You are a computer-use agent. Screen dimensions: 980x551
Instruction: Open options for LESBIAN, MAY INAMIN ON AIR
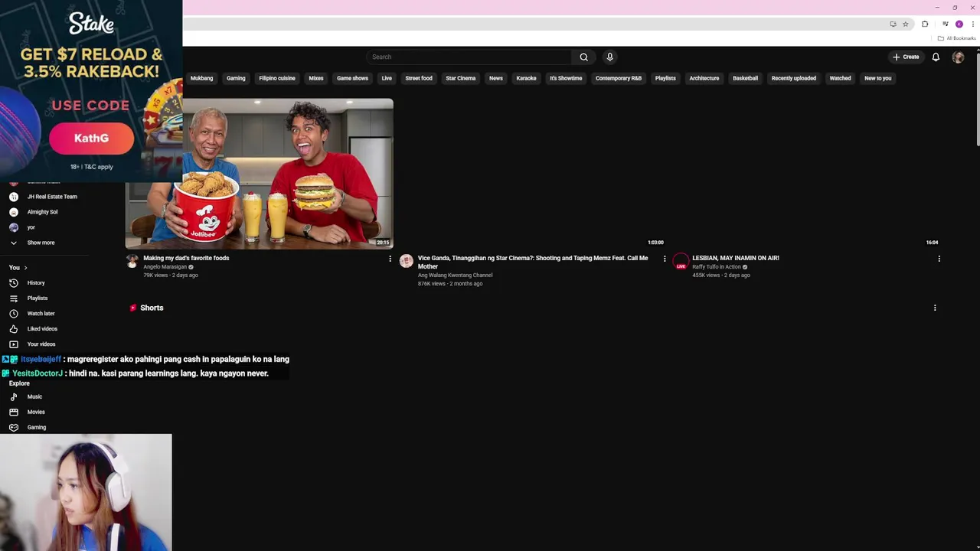pyautogui.click(x=939, y=259)
